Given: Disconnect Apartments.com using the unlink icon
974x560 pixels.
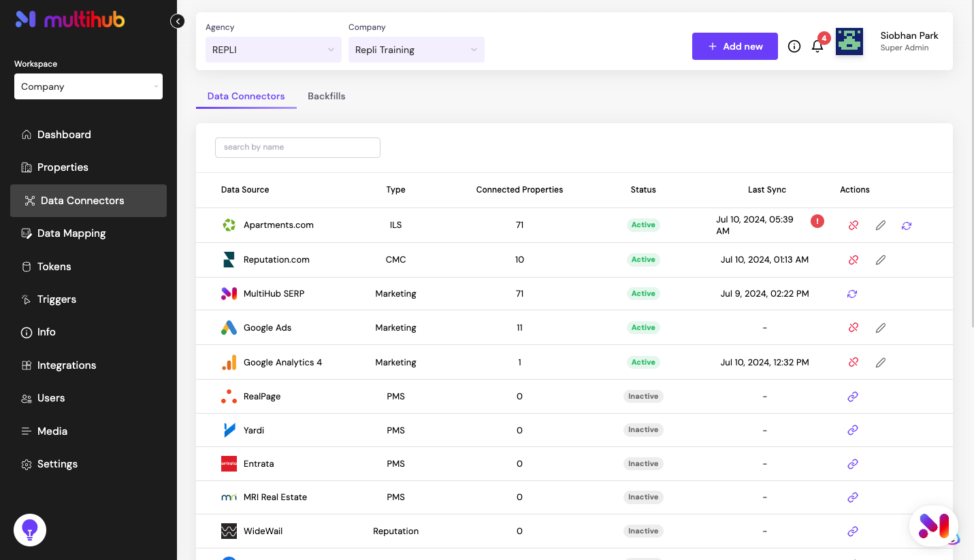Looking at the screenshot, I should 854,225.
